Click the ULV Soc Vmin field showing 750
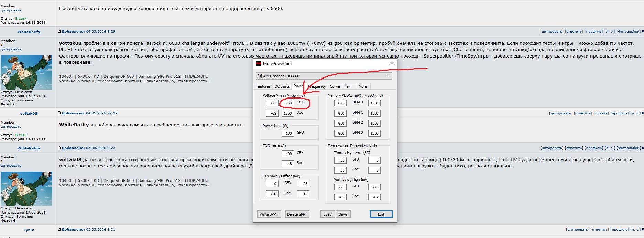Screen dimensions: 644x238 272,194
